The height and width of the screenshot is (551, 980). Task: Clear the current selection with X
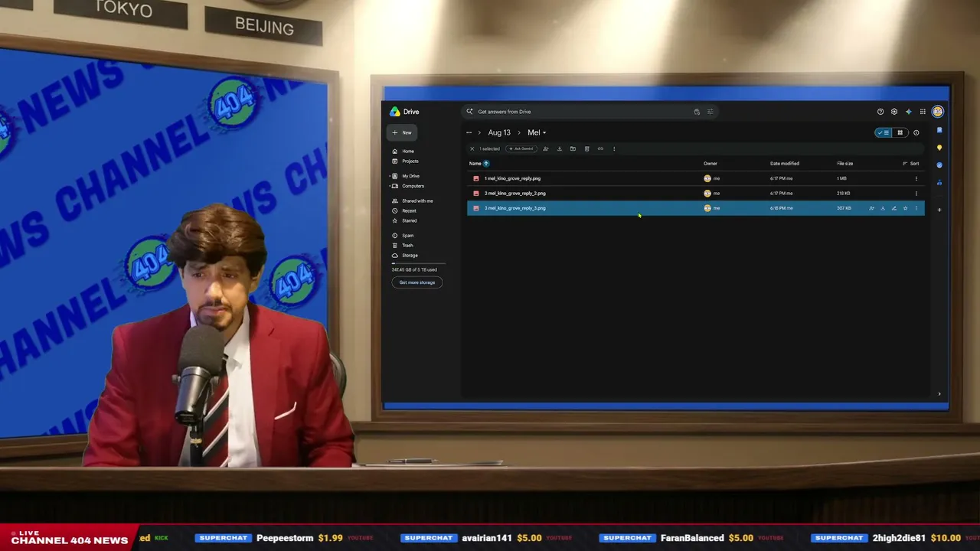pos(472,148)
